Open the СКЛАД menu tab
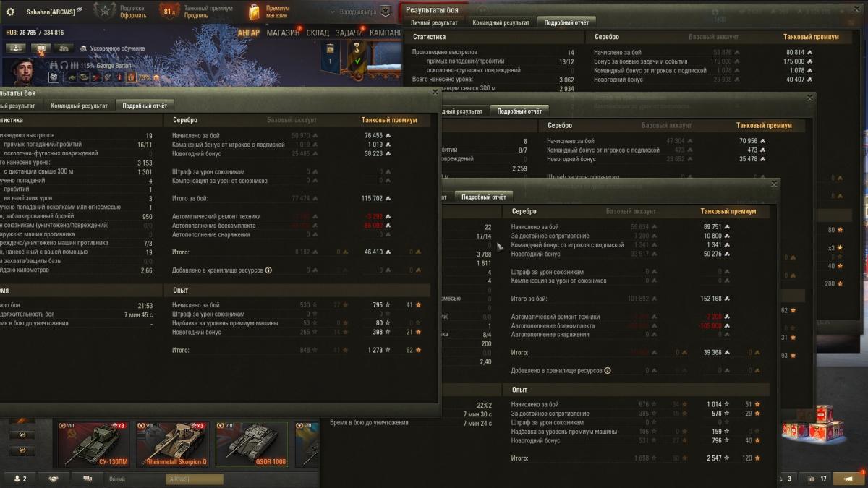 tap(318, 33)
